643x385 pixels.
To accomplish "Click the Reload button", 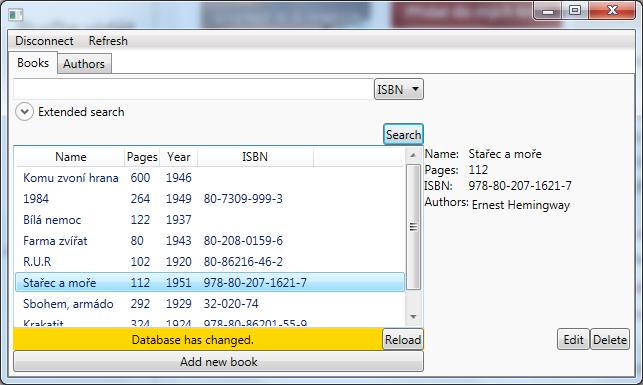I will [x=403, y=339].
